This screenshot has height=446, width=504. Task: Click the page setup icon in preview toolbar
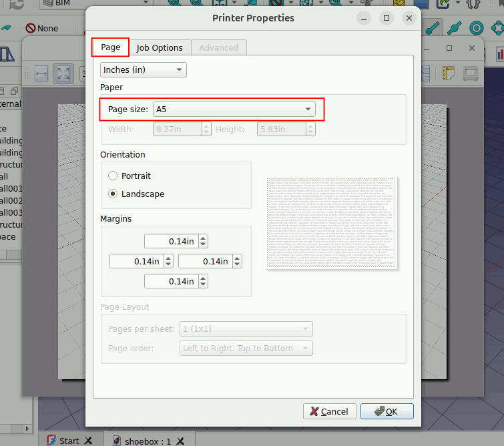pos(448,73)
